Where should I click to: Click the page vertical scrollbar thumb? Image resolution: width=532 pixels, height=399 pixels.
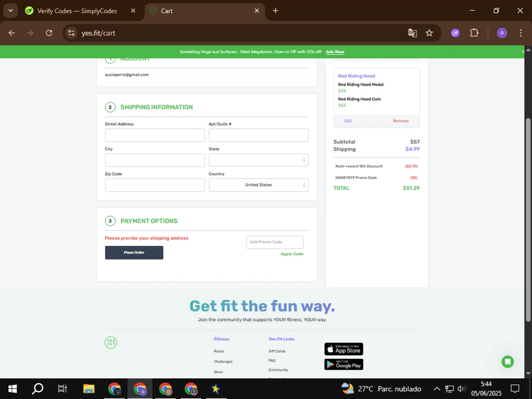(x=528, y=220)
